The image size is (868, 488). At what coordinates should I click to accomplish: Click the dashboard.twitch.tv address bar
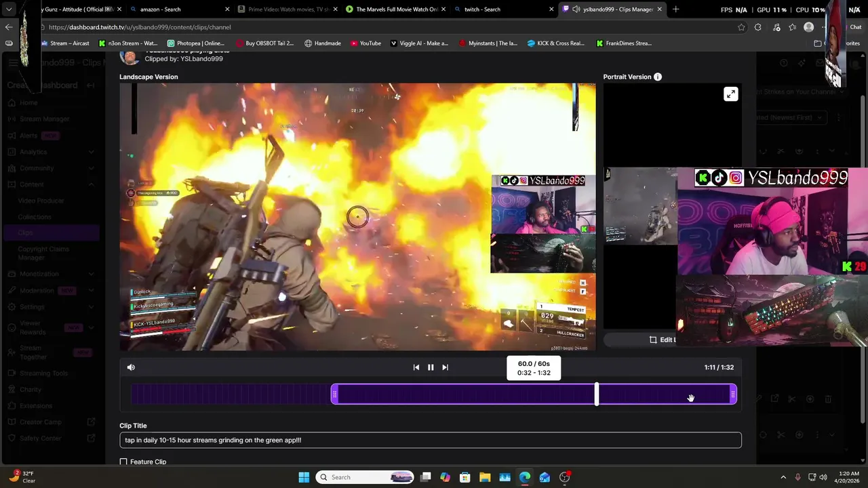387,27
